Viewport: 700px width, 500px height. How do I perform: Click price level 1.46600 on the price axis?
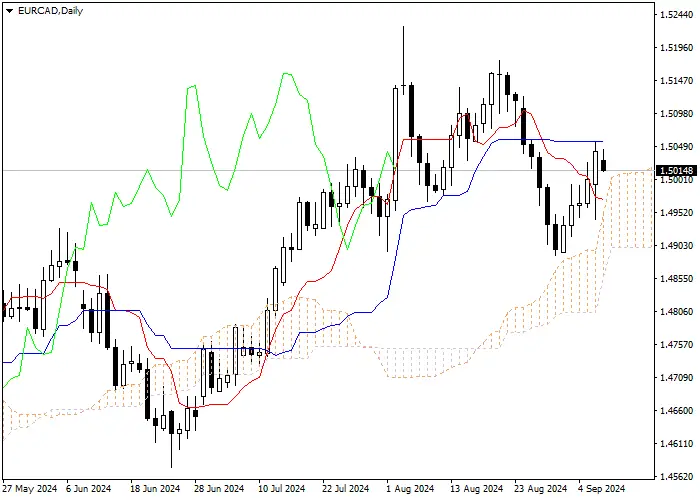tap(677, 411)
